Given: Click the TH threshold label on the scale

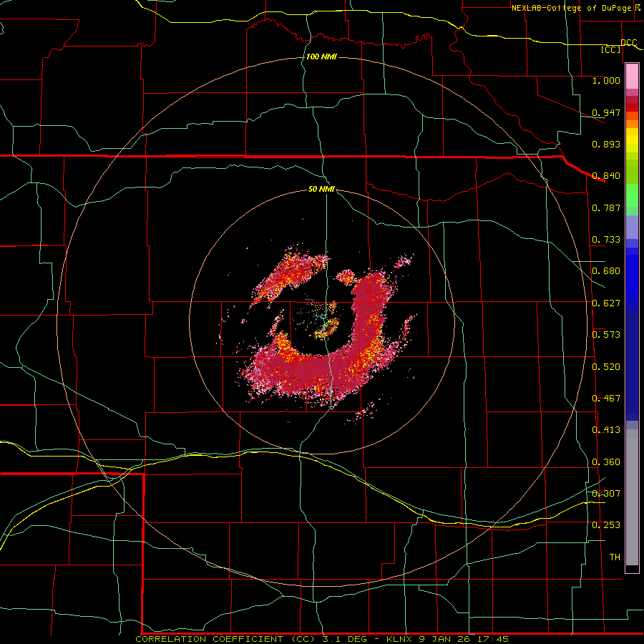Looking at the screenshot, I should [x=615, y=557].
